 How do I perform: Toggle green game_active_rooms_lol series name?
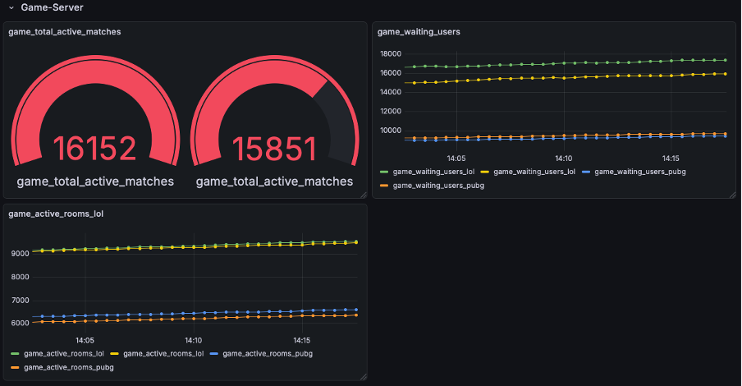64,354
